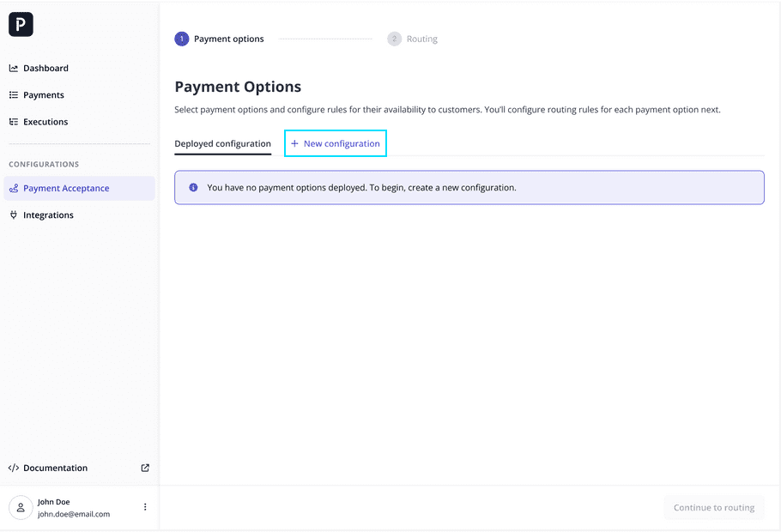The width and height of the screenshot is (781, 532).
Task: Click the john.doe@email.com account text
Action: click(74, 514)
